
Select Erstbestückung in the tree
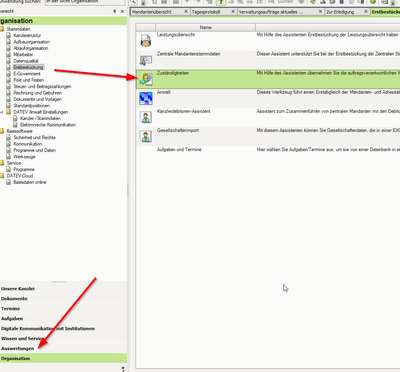28,67
